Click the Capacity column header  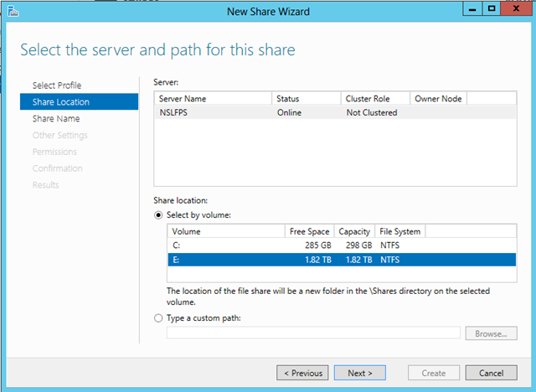point(354,232)
